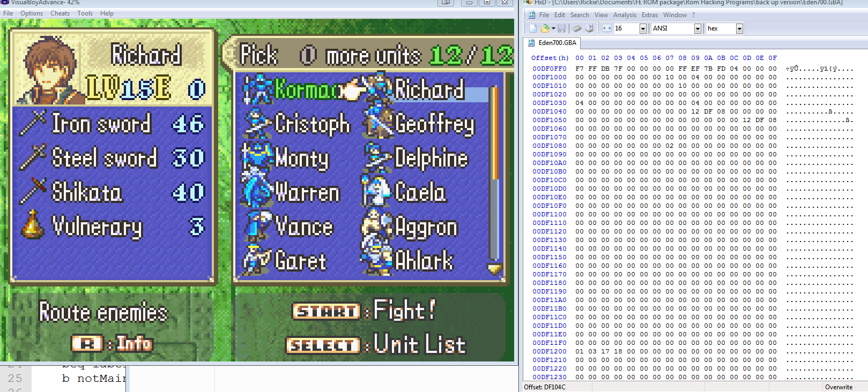Click the Overwrite mode status bar entry
This screenshot has width=868, height=392.
[x=839, y=387]
